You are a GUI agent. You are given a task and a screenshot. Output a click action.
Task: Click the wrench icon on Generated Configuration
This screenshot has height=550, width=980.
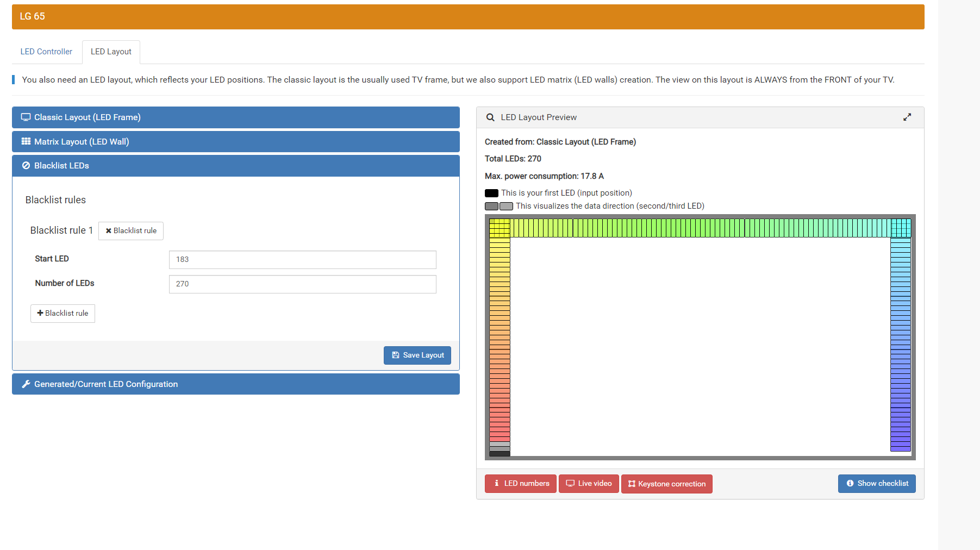pyautogui.click(x=26, y=384)
